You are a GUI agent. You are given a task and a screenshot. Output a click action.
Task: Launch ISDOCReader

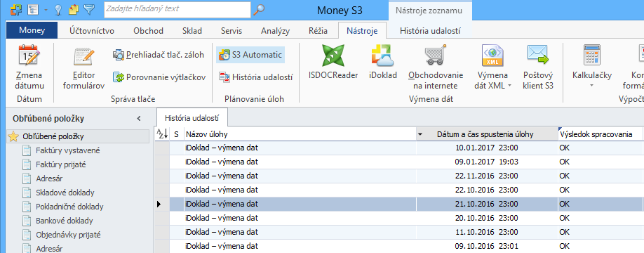click(333, 62)
